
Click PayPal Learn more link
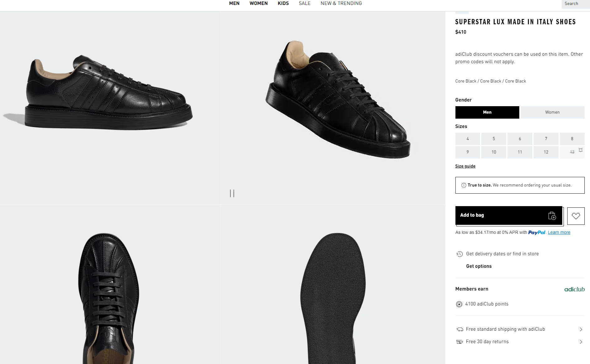[559, 233]
